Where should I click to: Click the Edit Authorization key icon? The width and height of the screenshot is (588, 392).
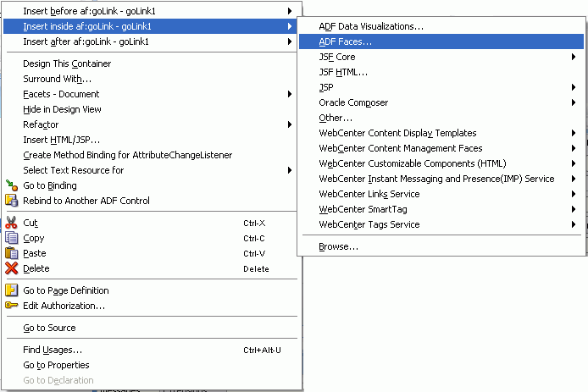[x=12, y=306]
